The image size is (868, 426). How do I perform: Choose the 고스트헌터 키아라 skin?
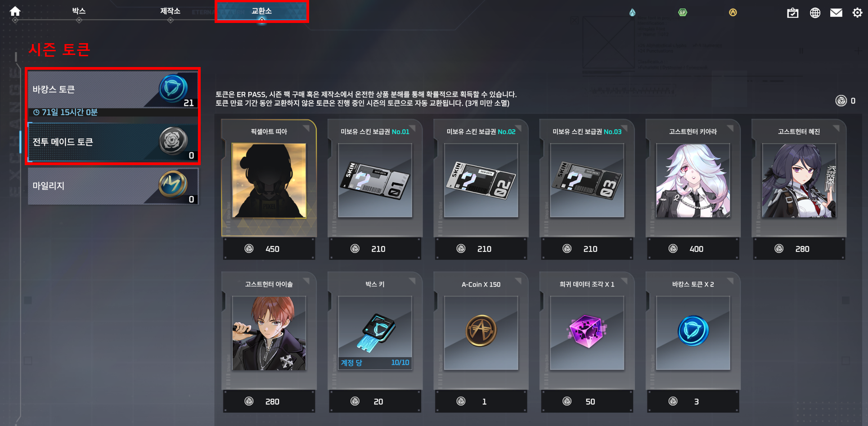click(693, 189)
